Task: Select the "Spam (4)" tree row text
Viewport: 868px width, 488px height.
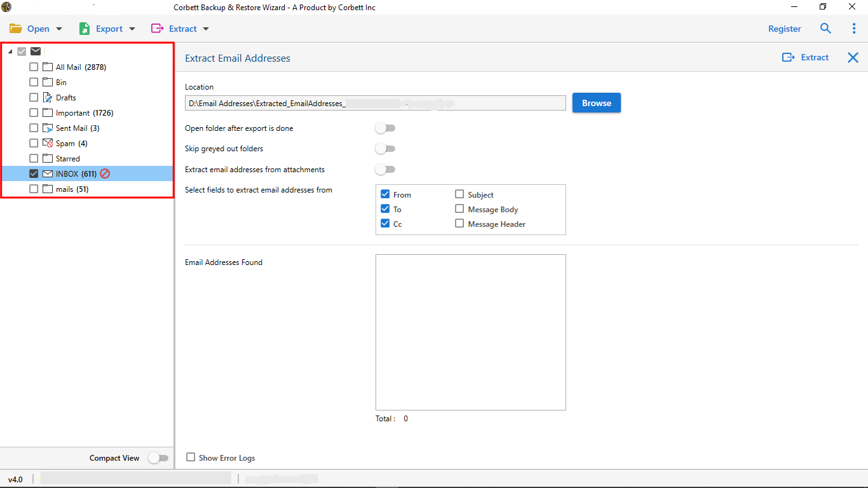Action: 72,143
